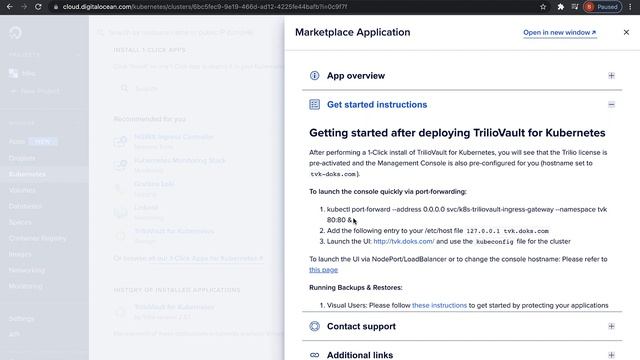Collapse the Get started instructions section
The width and height of the screenshot is (640, 360).
pos(611,104)
